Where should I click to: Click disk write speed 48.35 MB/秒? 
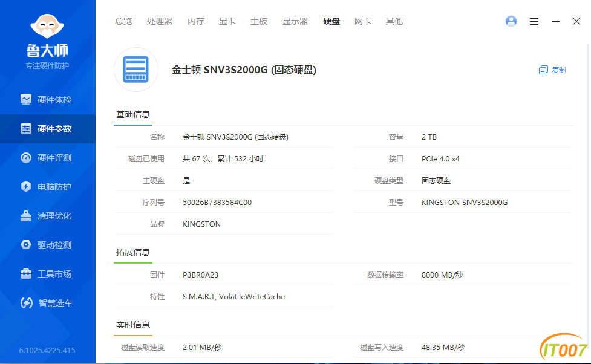[443, 348]
